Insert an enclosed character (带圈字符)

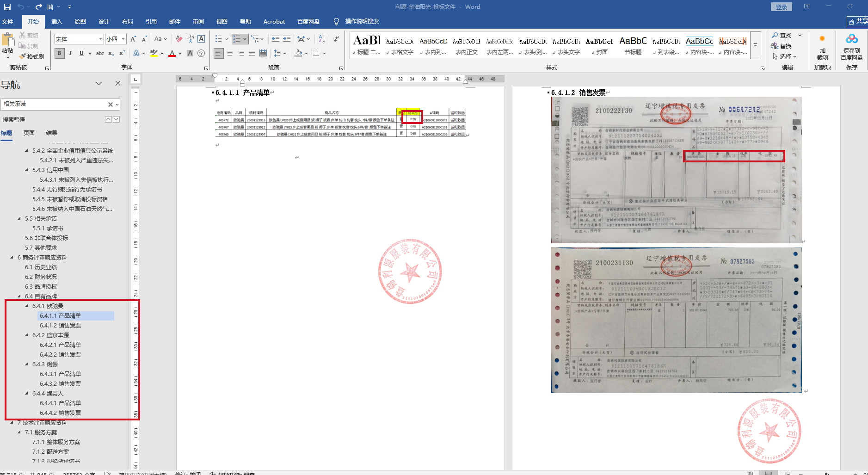[201, 53]
